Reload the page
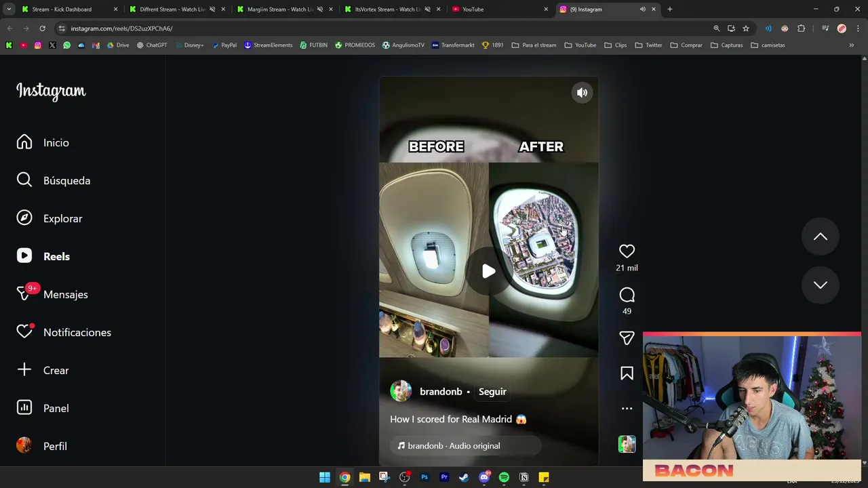Screen dimensions: 868x488 42,28
